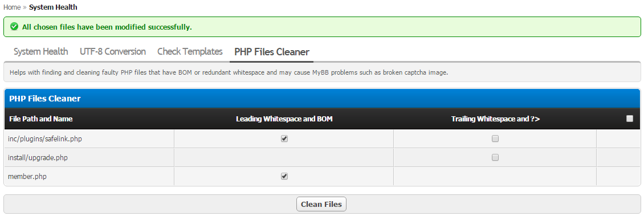Open the System Health tab

pyautogui.click(x=40, y=52)
